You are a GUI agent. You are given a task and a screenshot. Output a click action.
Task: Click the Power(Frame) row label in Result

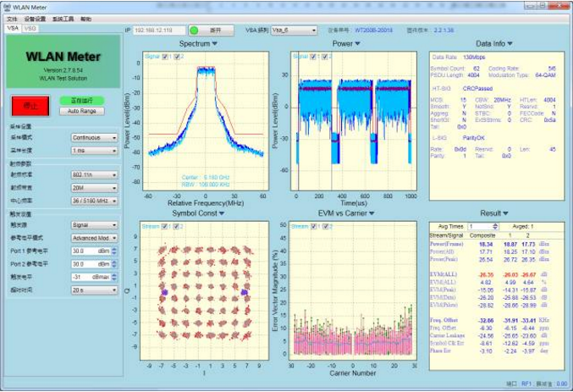tap(447, 244)
